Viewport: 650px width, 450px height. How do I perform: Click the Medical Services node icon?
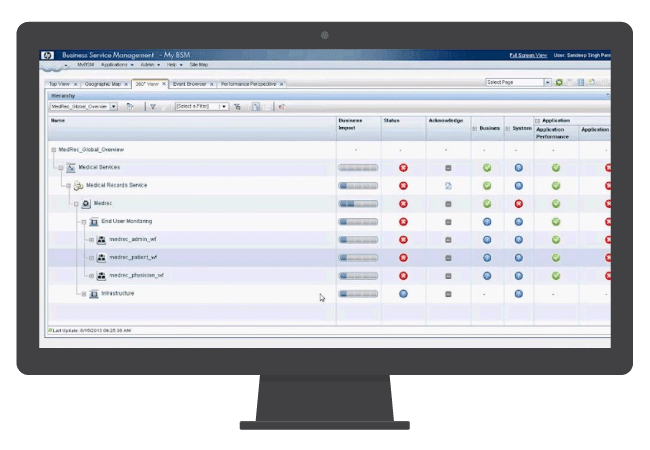tap(71, 167)
